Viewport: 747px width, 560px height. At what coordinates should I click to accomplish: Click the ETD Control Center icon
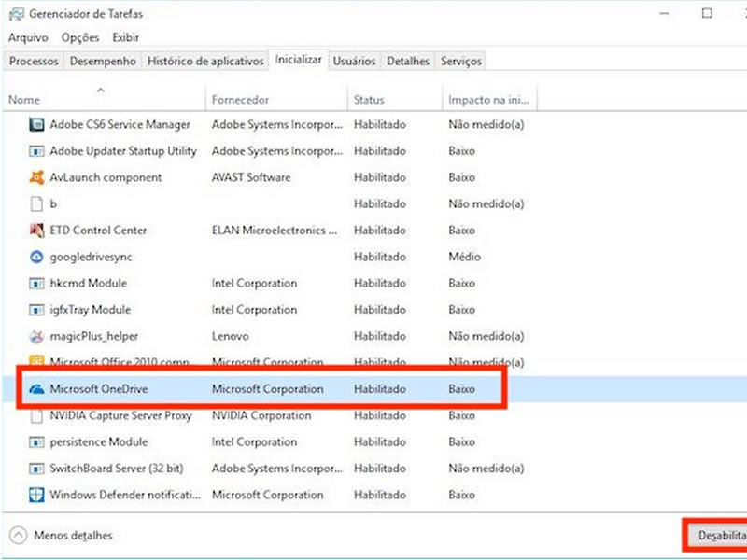pos(37,231)
